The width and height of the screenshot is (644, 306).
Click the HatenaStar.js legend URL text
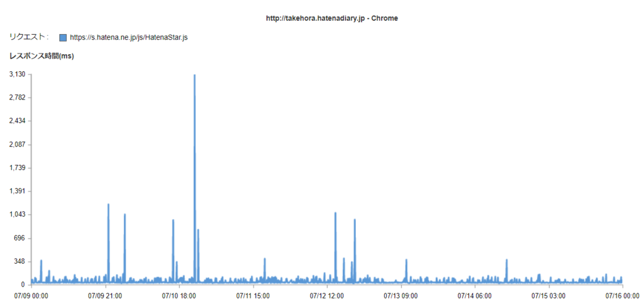pos(129,37)
